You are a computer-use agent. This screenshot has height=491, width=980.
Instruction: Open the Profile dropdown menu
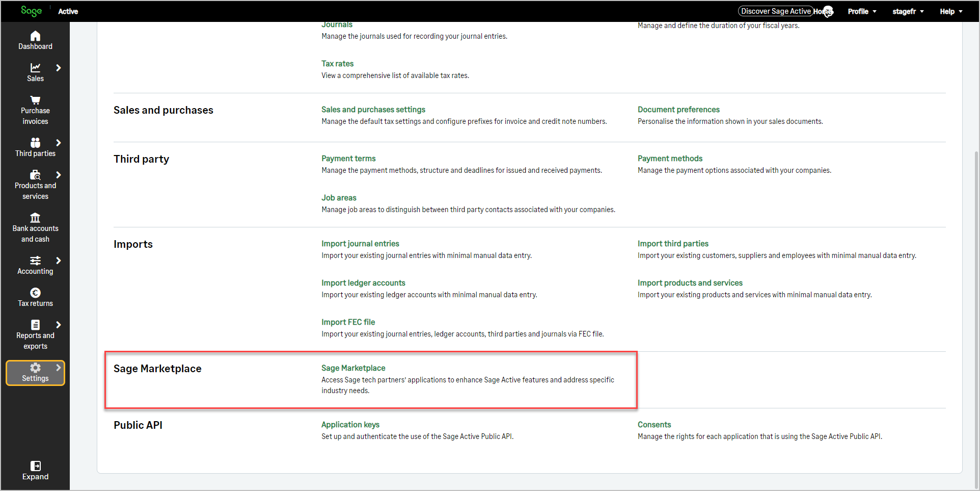coord(862,11)
